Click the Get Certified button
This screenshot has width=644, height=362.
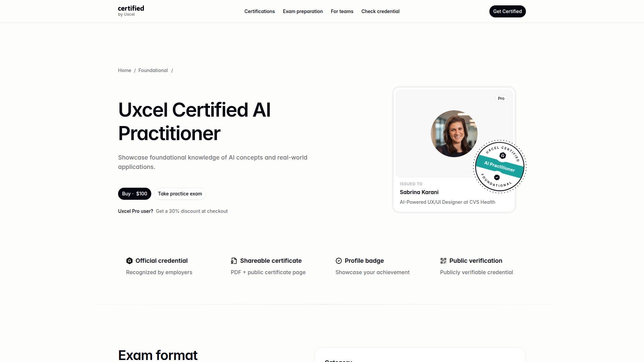pyautogui.click(x=507, y=11)
